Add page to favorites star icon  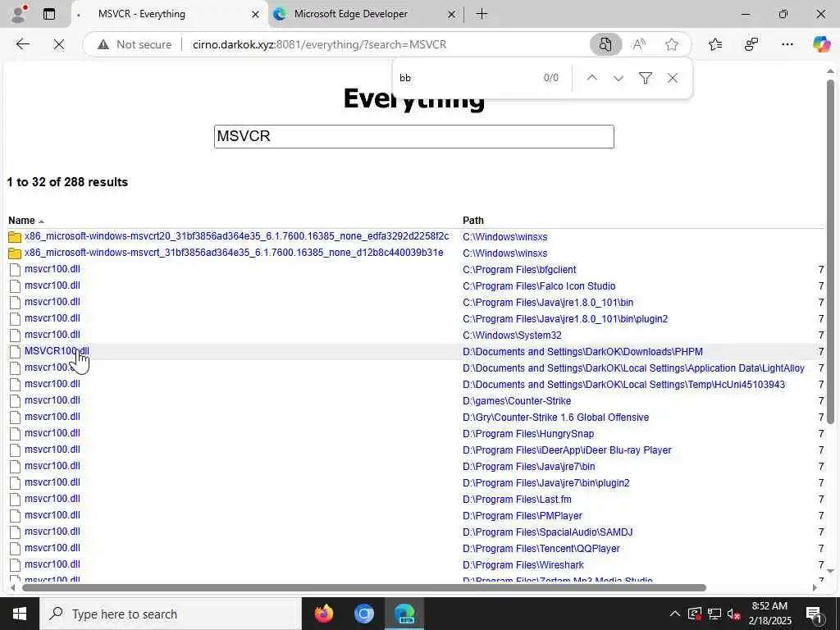pyautogui.click(x=672, y=44)
